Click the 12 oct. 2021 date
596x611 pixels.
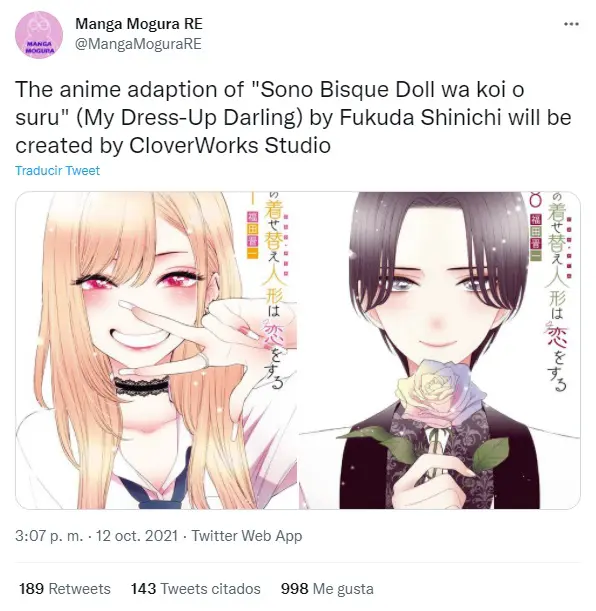tap(137, 536)
